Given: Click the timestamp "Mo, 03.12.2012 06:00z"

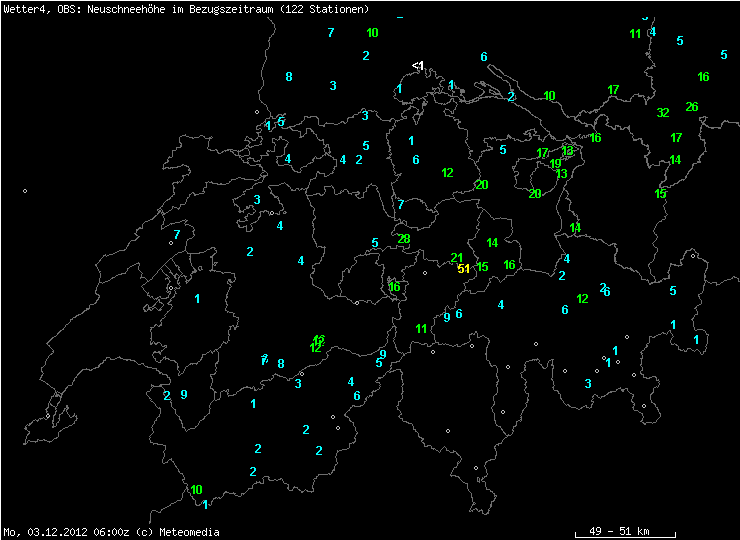Looking at the screenshot, I should point(58,532).
